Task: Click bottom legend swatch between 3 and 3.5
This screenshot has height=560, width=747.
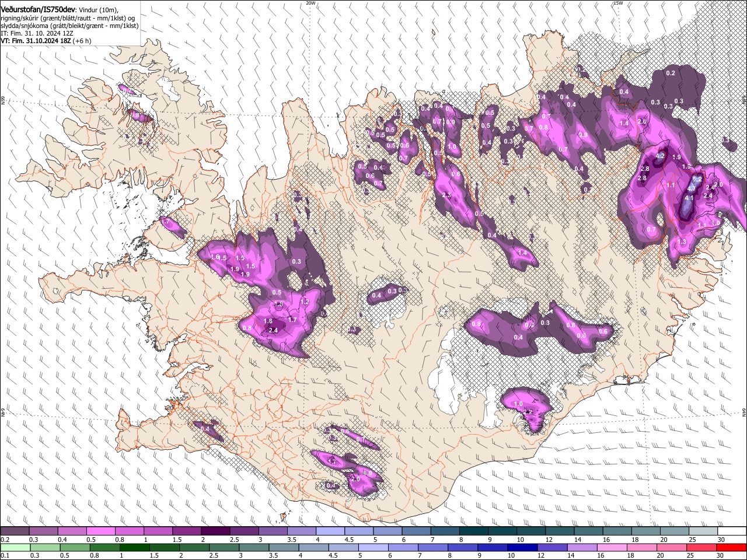Action: pos(254,547)
